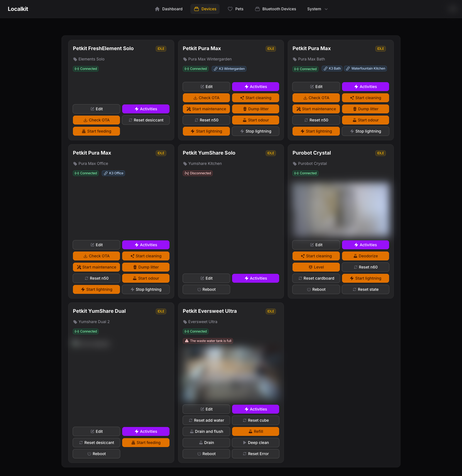Start cleaning on Pura Max Office
Image resolution: width=462 pixels, height=476 pixels.
coord(146,256)
